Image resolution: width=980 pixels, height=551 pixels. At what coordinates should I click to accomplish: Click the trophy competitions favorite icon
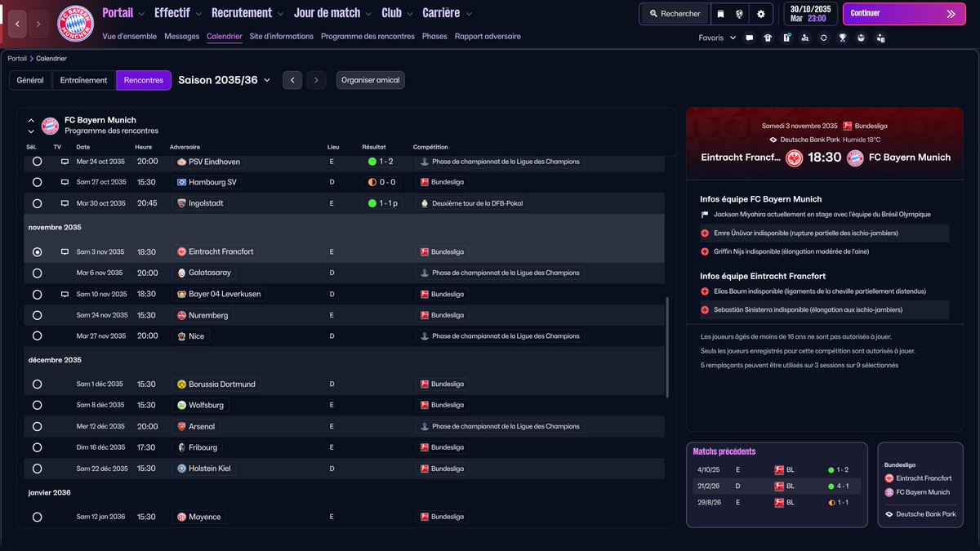point(843,38)
